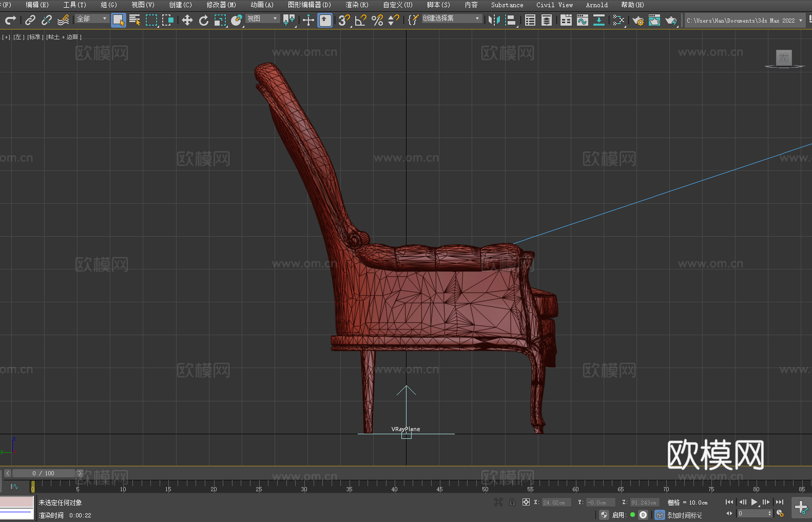Open reference coordinate system dropdown 视图
Screen dimensions: 812x522
263,18
